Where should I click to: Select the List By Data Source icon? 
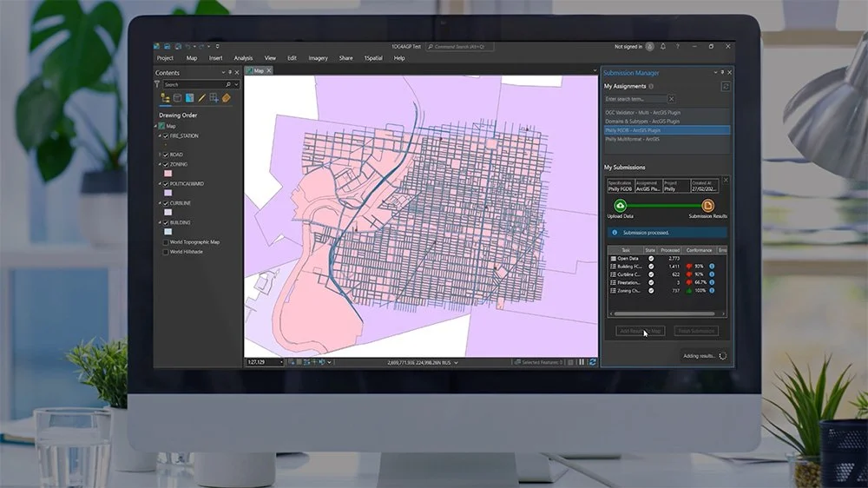point(177,98)
